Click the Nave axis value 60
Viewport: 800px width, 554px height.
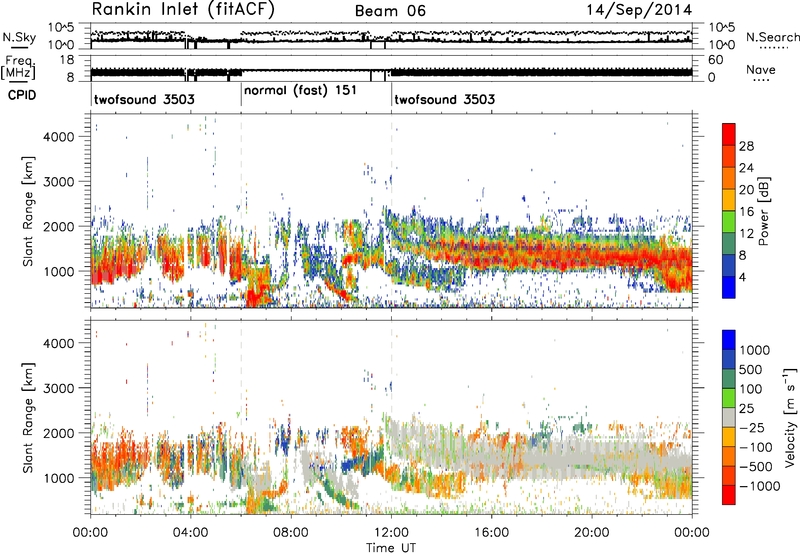[x=715, y=60]
